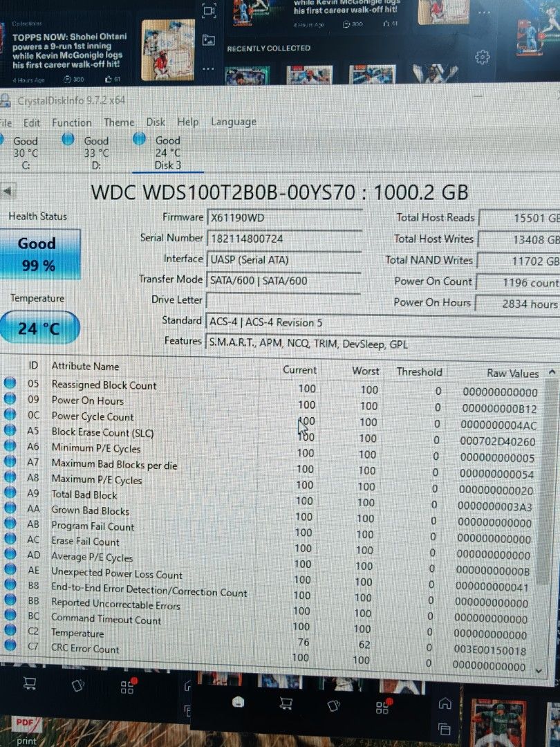Open the Disk menu
The width and height of the screenshot is (560, 747).
156,122
